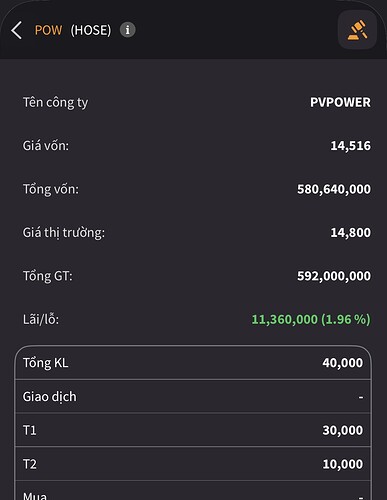Select the T1 row showing 30,000

click(x=193, y=430)
